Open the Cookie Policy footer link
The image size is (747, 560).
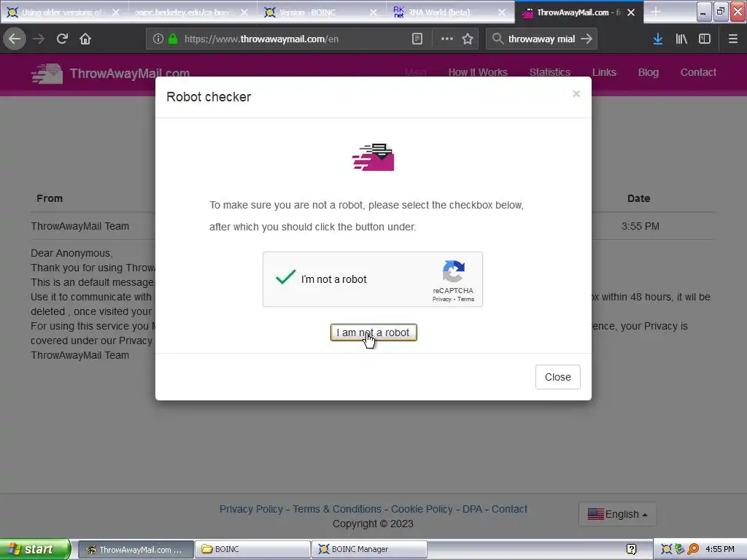422,509
